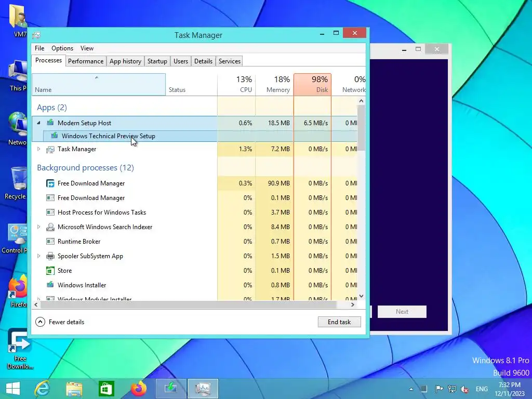Click the first Free Download Manager blue icon
This screenshot has width=532, height=399.
coord(50,183)
